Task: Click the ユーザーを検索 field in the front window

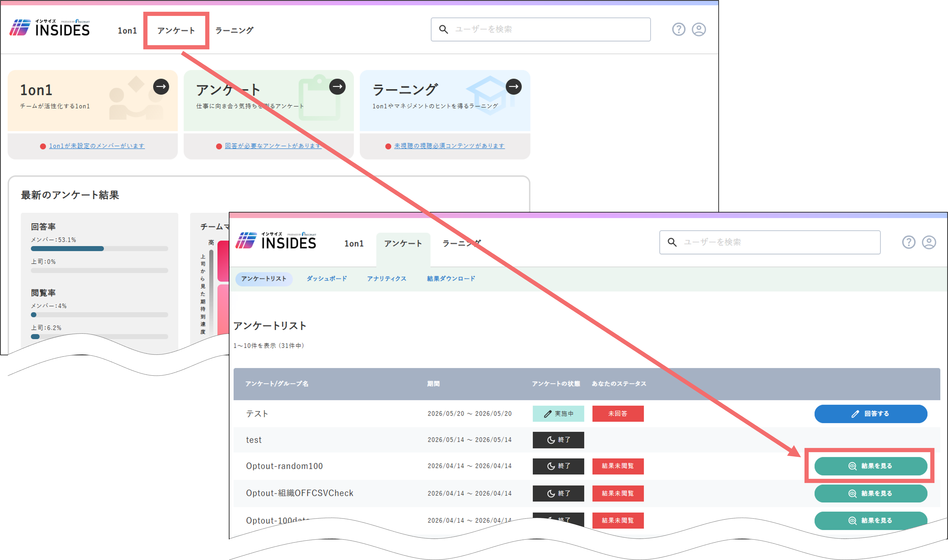Action: click(770, 242)
